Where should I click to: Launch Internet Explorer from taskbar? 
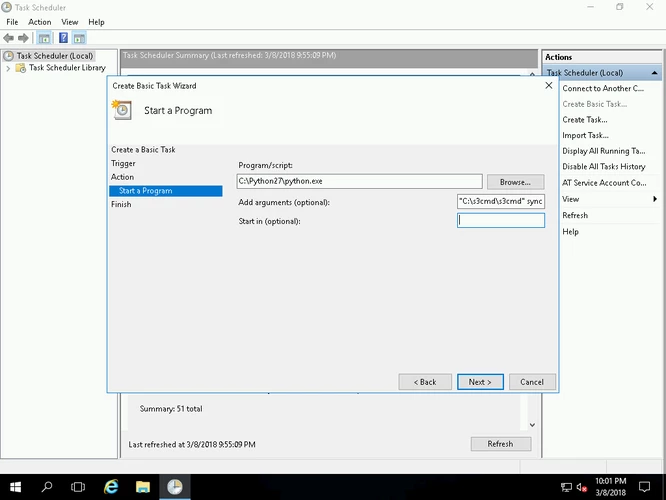pyautogui.click(x=111, y=487)
